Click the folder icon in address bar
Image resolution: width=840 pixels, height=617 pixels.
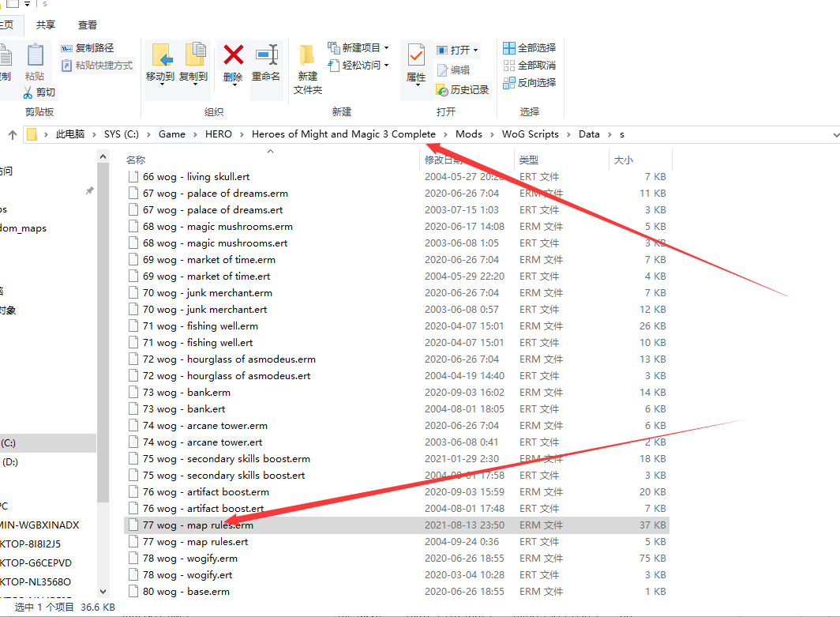pos(32,134)
